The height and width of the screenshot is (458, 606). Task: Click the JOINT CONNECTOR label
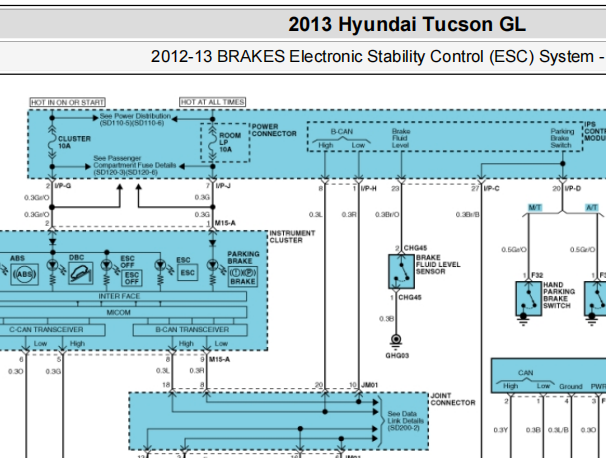[453, 399]
